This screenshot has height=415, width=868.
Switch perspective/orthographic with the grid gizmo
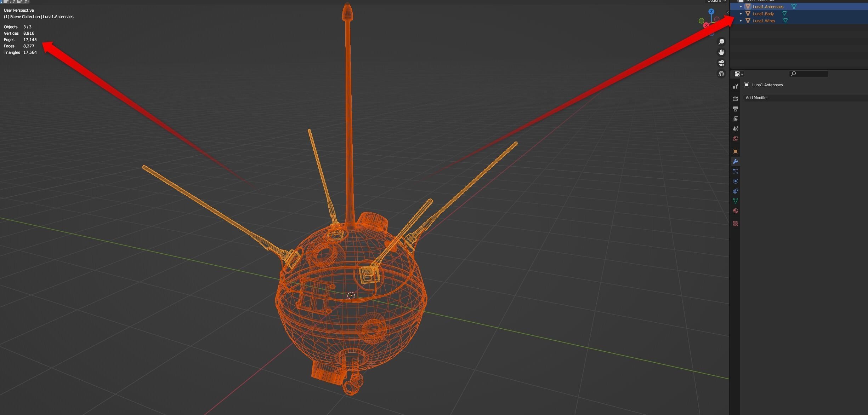click(721, 74)
